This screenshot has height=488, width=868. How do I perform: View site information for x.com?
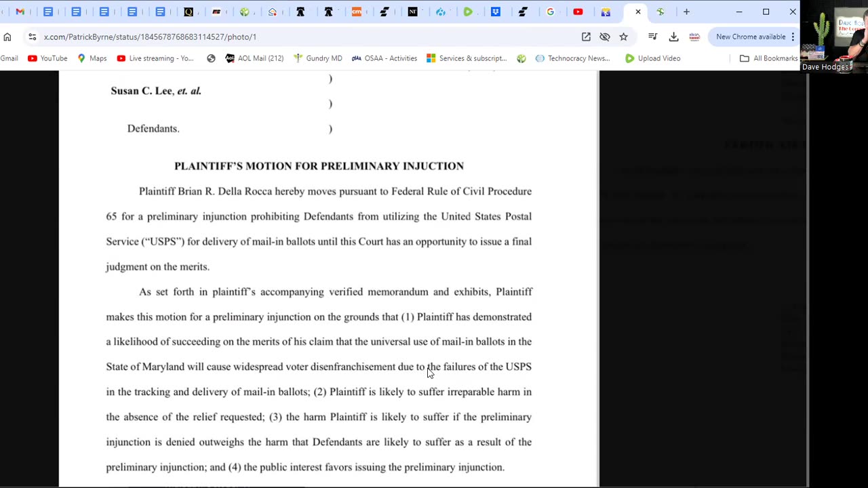tap(32, 37)
